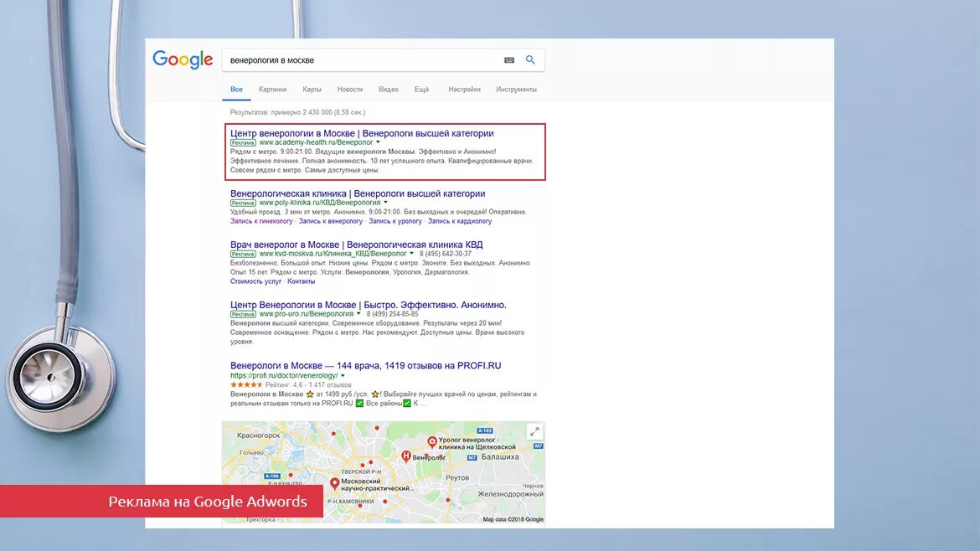Click the Реклама badge of the pro-uro ad
This screenshot has height=551, width=980.
pyautogui.click(x=243, y=314)
